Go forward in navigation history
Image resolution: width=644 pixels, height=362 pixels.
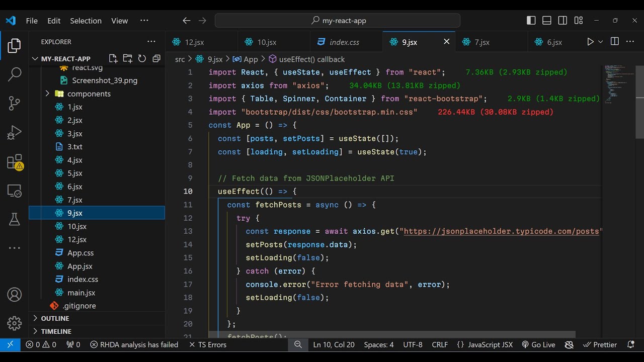click(x=202, y=21)
